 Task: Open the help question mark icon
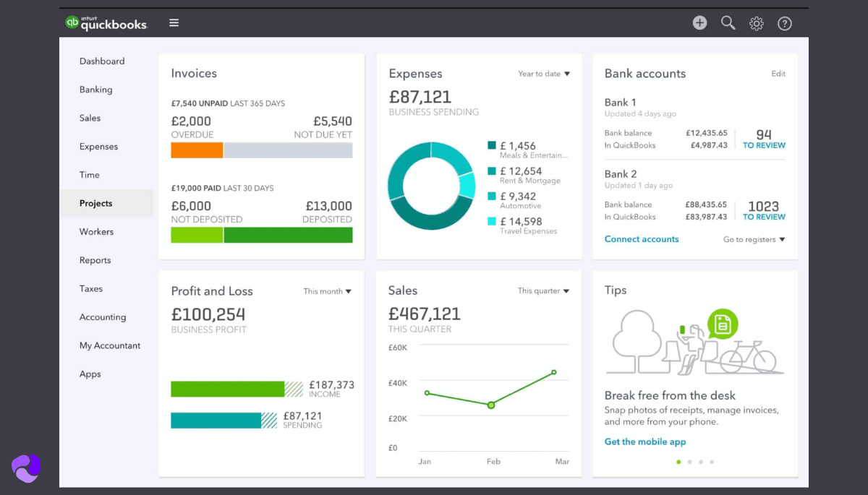785,24
